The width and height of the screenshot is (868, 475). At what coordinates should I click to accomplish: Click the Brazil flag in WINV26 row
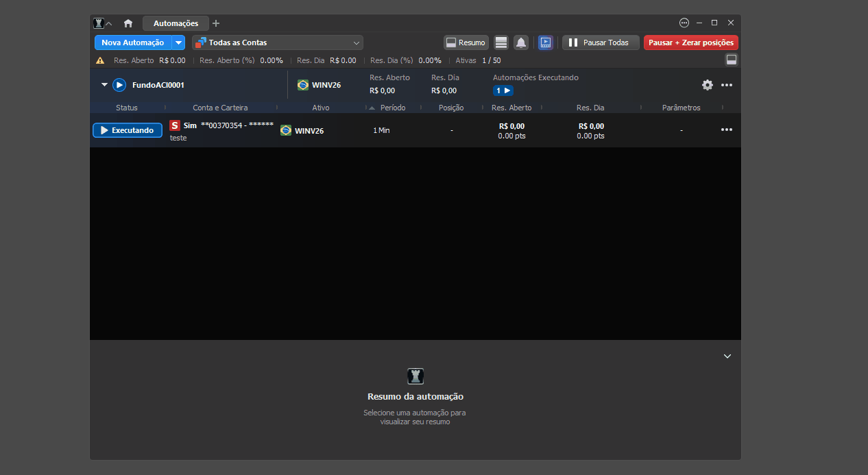click(286, 130)
